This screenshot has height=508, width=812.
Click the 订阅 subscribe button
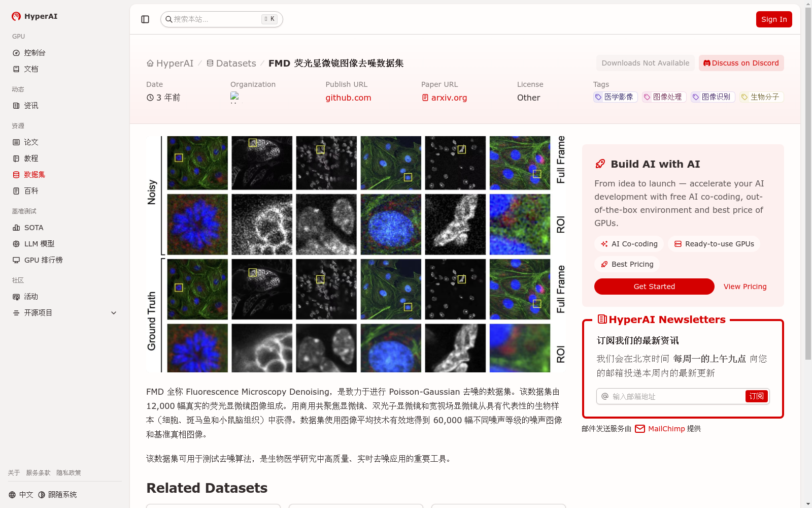[757, 396]
